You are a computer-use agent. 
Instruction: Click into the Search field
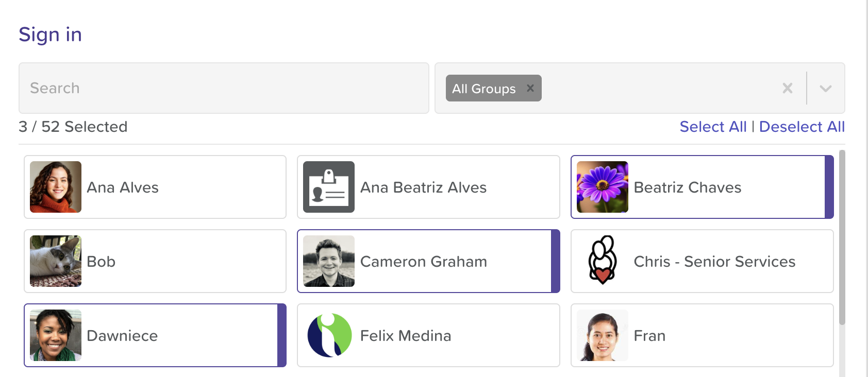pos(224,88)
